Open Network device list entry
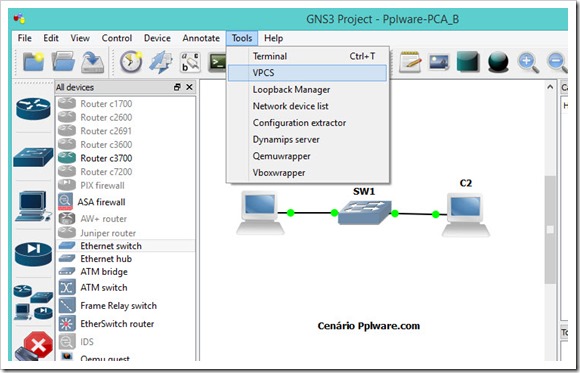This screenshot has width=580, height=373. tap(308, 106)
